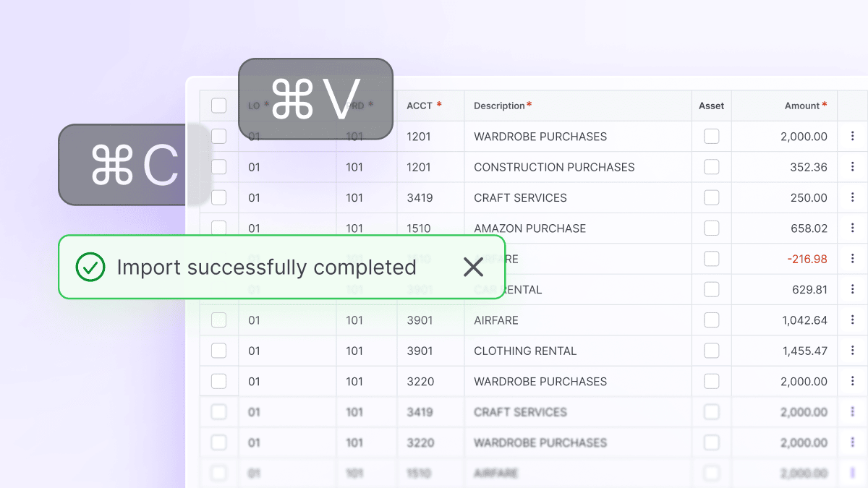Check Asset box for 1201 WARDROBE PURCHASES
This screenshot has height=488, width=868.
(712, 136)
